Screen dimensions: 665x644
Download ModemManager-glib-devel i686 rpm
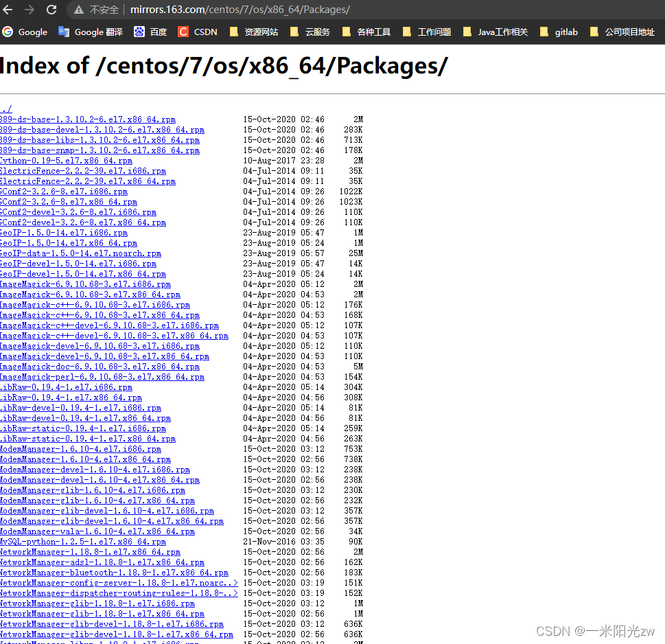107,511
